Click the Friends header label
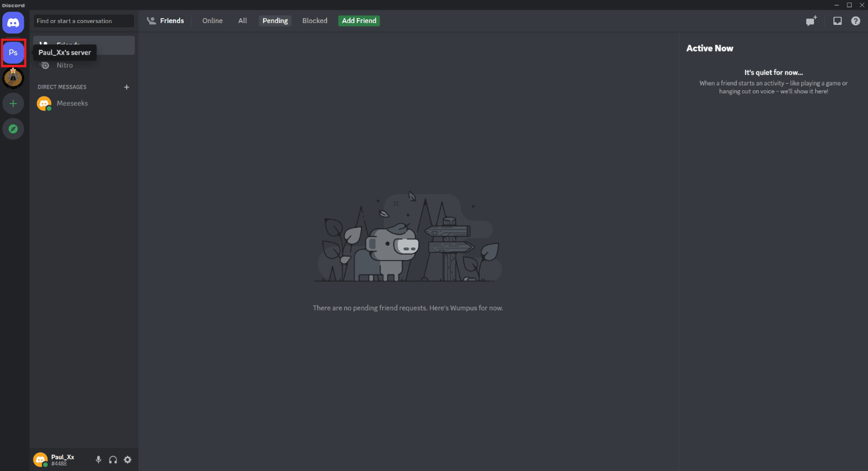The height and width of the screenshot is (471, 868). [172, 21]
